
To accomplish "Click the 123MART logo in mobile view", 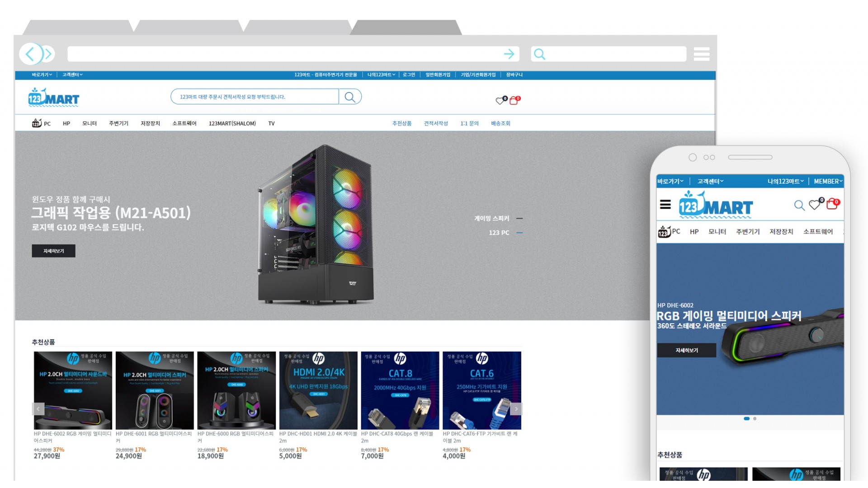I will coord(716,204).
